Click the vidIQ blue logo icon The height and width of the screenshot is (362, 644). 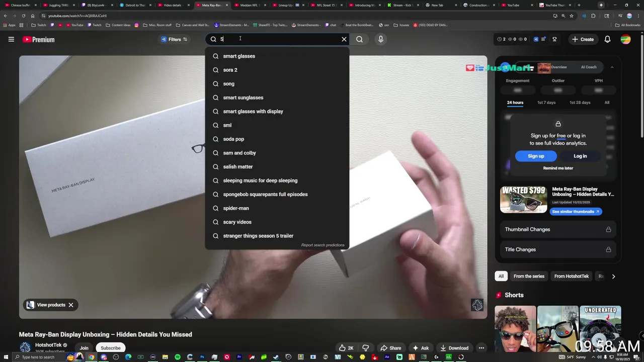coord(536,39)
